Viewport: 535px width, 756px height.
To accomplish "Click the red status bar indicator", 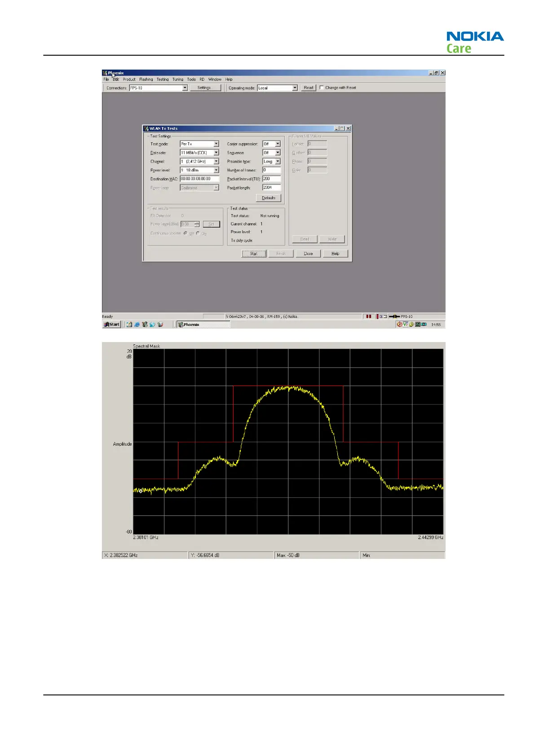I will pos(368,316).
